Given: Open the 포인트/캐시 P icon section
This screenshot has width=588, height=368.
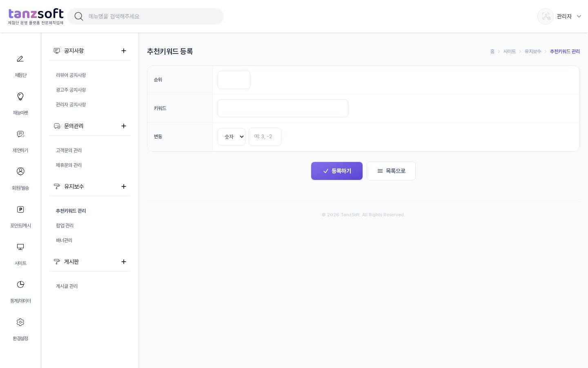Looking at the screenshot, I should click(x=20, y=209).
